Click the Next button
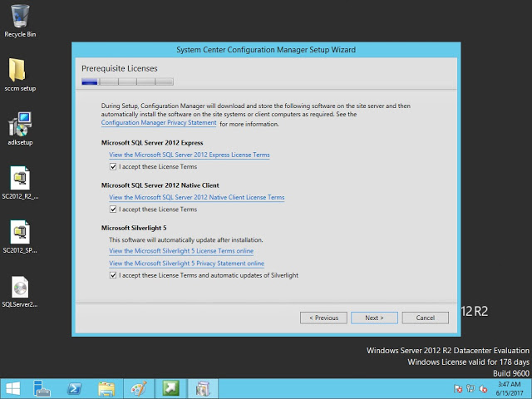Viewport: 532px width, 399px height. tap(374, 318)
